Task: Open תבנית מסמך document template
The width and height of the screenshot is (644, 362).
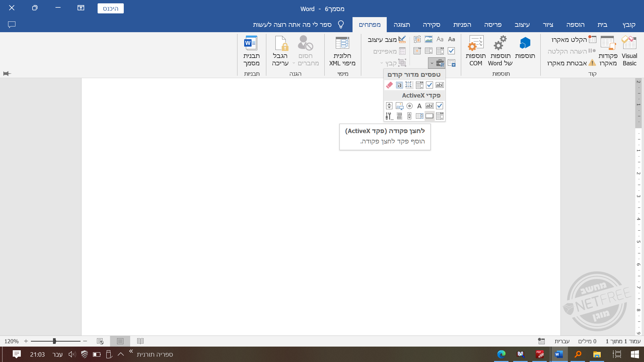Action: pos(251,51)
